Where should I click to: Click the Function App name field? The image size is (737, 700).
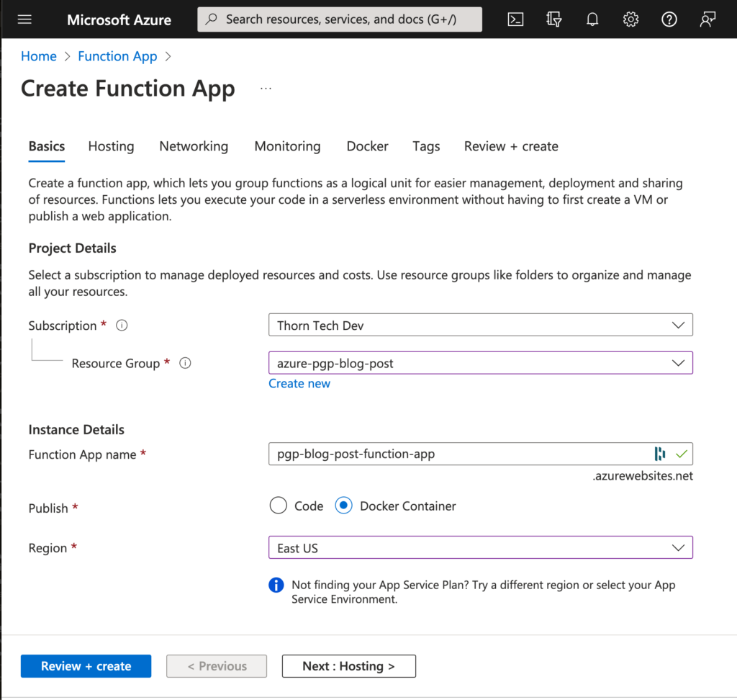click(480, 454)
